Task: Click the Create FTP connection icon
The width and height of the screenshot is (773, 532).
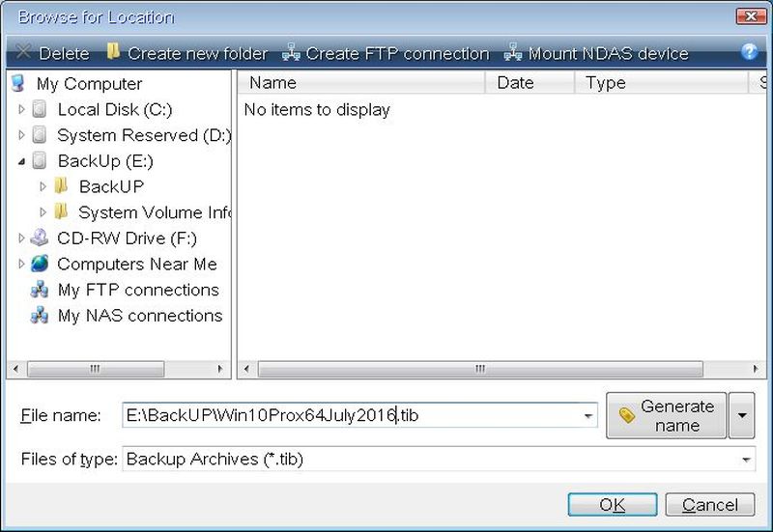Action: tap(291, 53)
